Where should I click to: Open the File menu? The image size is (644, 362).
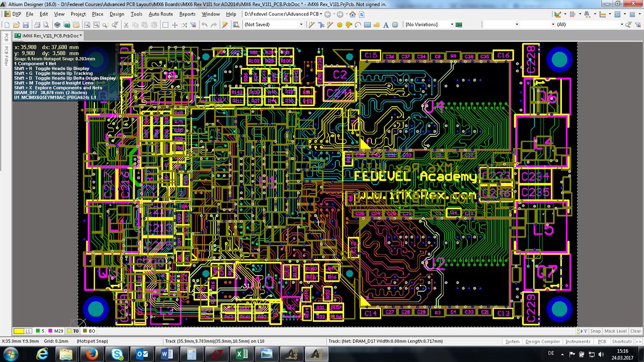29,14
